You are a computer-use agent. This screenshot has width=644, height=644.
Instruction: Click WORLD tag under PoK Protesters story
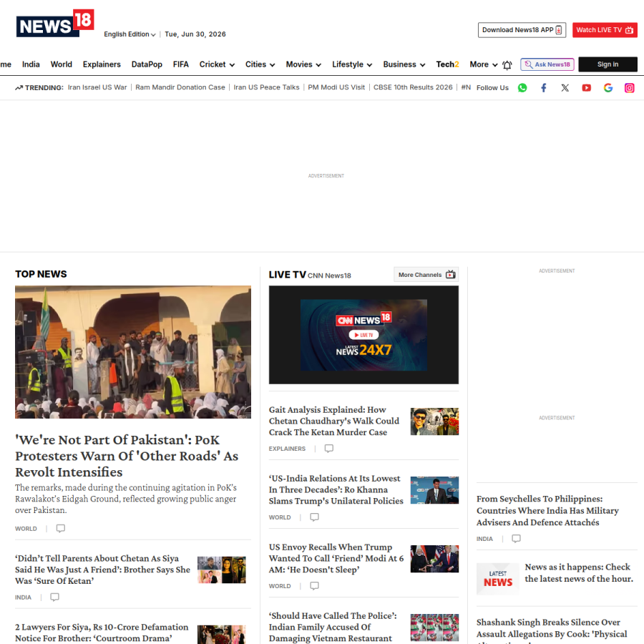pos(26,529)
